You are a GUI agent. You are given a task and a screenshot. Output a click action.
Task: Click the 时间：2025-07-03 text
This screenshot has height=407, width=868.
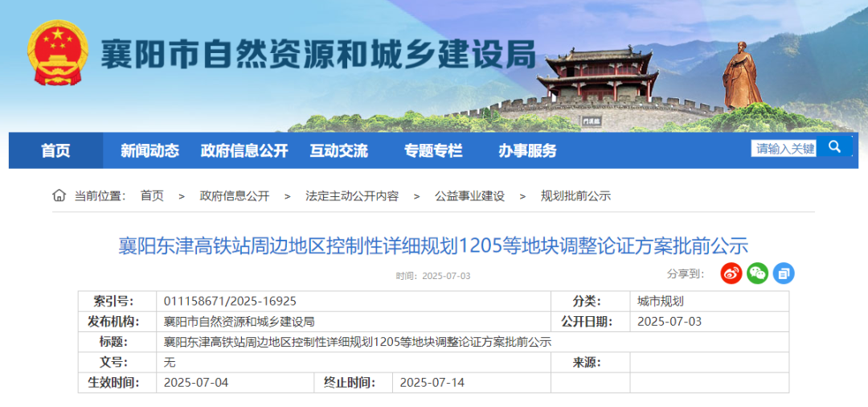tap(433, 276)
